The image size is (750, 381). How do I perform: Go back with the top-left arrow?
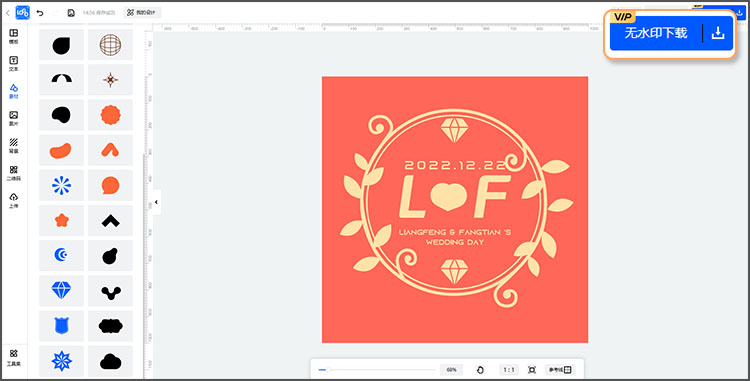(7, 13)
